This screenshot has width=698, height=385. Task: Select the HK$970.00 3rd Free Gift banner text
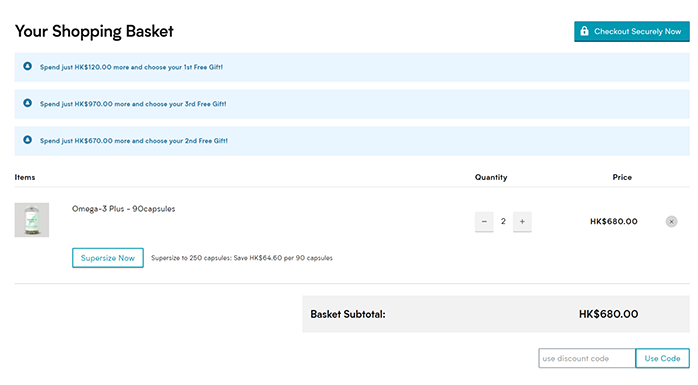133,104
